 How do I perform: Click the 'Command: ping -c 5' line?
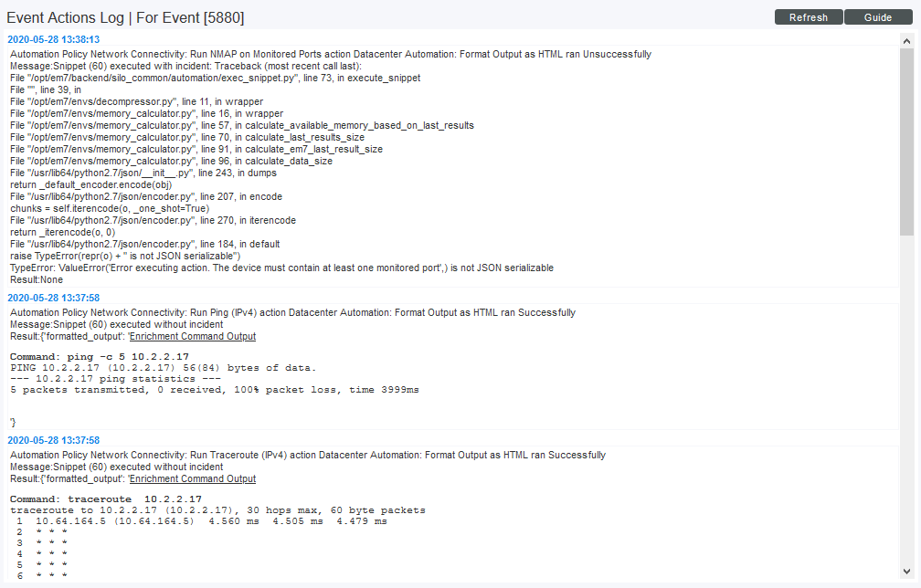[100, 356]
